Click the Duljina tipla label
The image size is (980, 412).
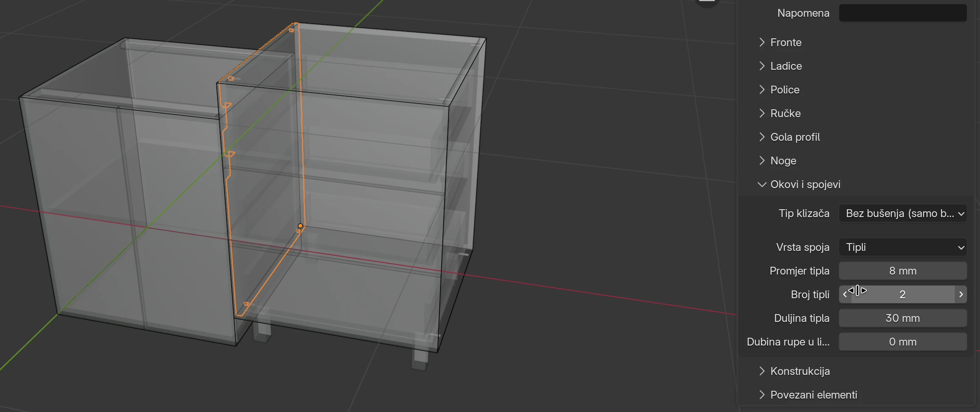(802, 318)
